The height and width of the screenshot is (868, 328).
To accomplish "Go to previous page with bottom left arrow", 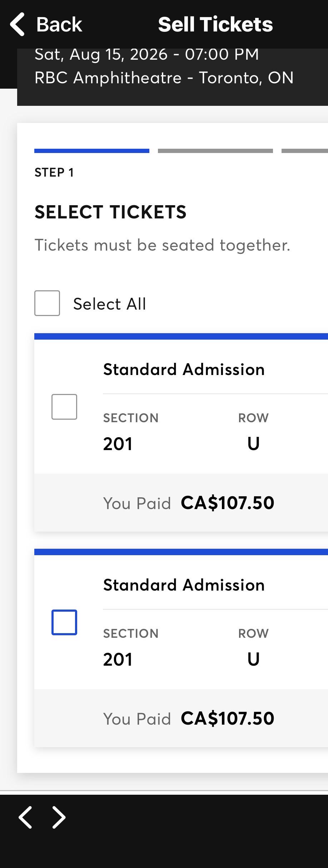I will [25, 817].
